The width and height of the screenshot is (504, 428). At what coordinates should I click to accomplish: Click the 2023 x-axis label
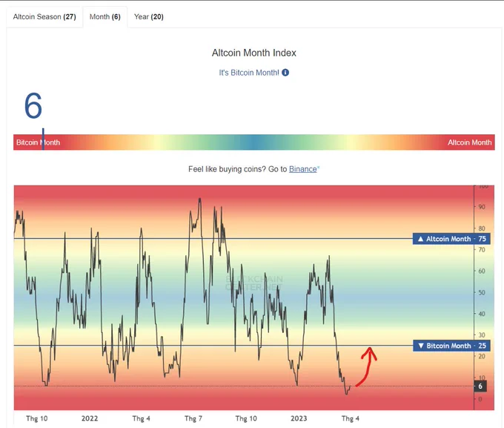coord(299,418)
